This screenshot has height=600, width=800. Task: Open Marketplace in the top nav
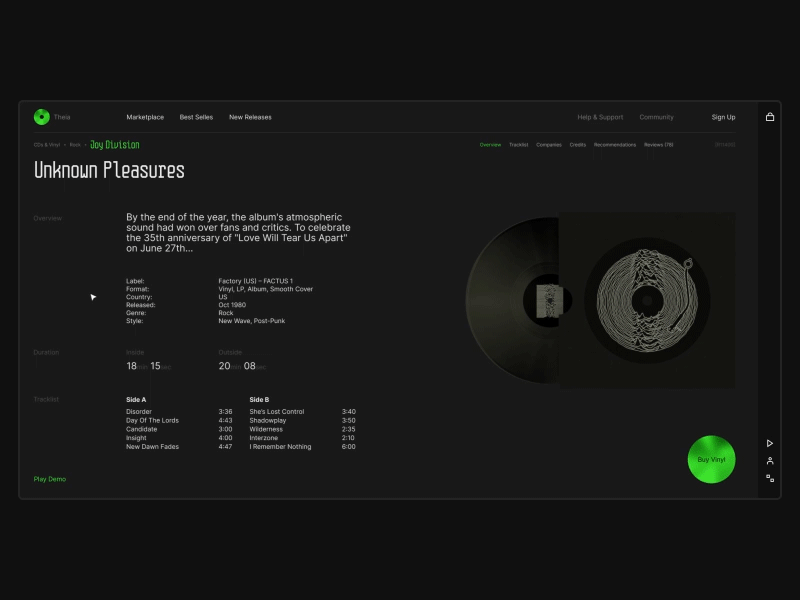coord(145,117)
